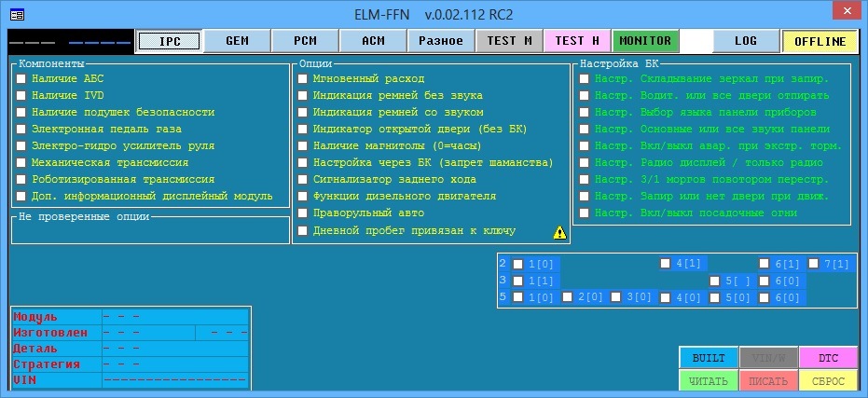Check bit 1[0] in row 2
Viewport: 868px width, 398px height.
click(x=517, y=264)
